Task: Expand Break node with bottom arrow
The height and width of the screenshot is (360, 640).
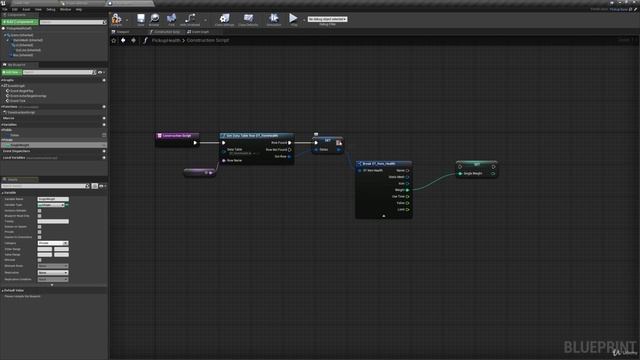Action: pyautogui.click(x=384, y=216)
